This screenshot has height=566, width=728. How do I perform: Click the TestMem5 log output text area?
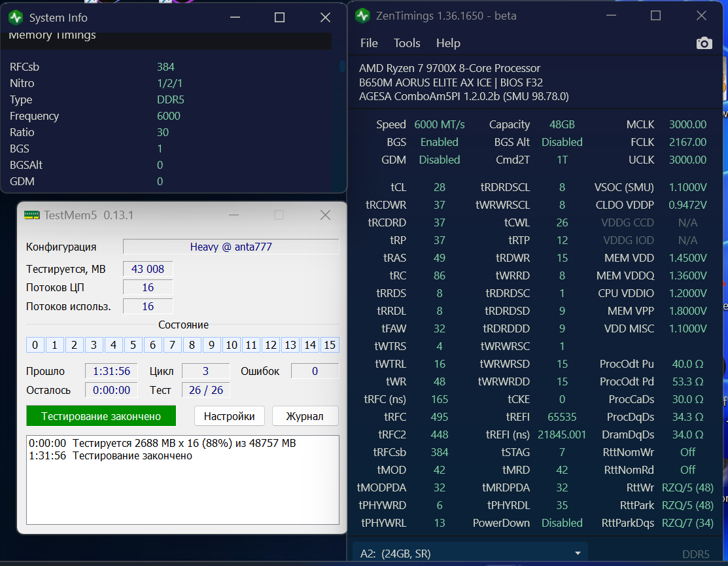[x=182, y=480]
